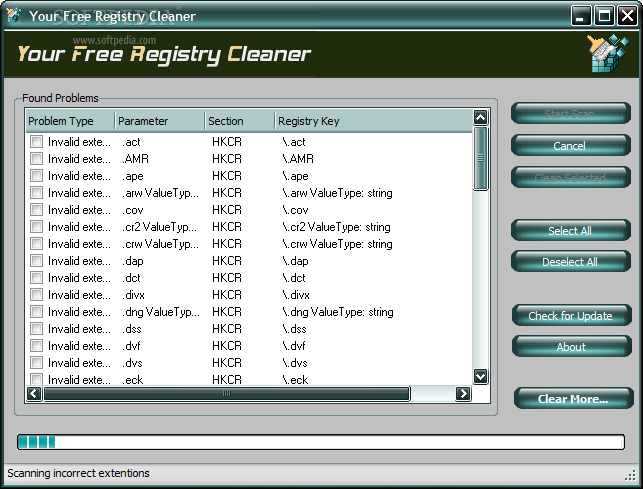643x489 pixels.
Task: Select the checkbox for .crw entry
Action: click(x=36, y=244)
